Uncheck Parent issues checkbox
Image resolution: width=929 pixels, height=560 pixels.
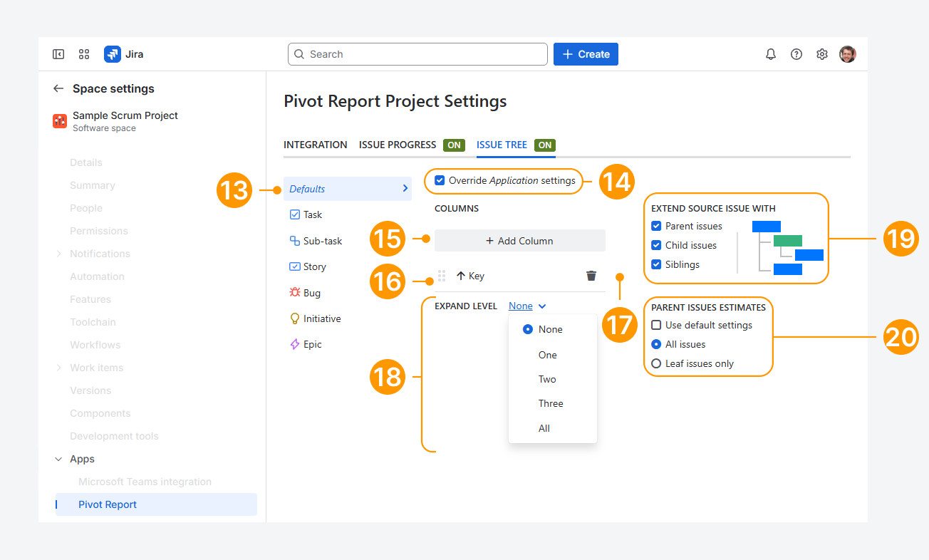pyautogui.click(x=656, y=226)
